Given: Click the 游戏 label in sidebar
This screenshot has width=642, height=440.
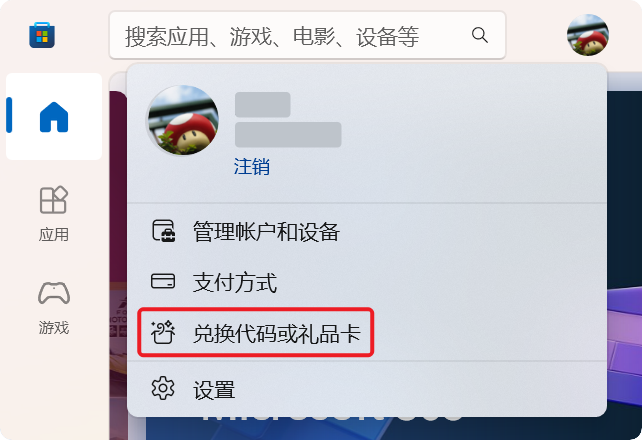Looking at the screenshot, I should pos(54,327).
